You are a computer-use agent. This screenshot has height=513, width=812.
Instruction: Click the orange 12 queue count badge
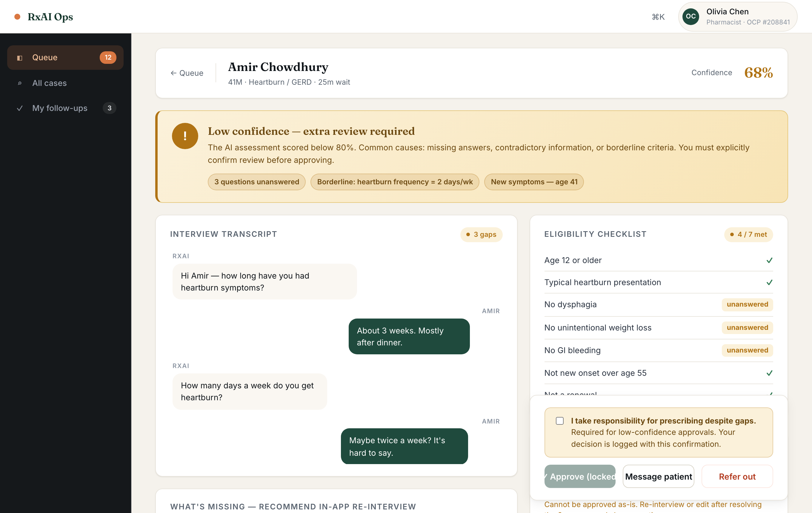coord(108,57)
